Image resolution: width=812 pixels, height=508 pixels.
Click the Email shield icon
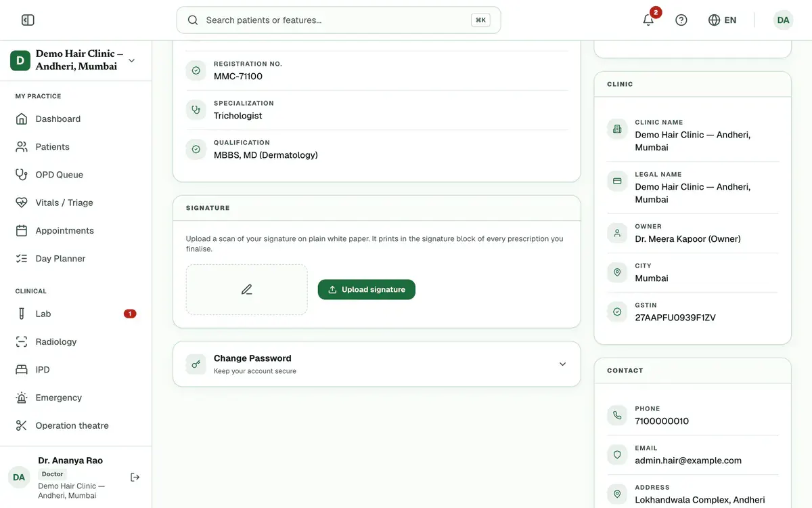pyautogui.click(x=617, y=454)
